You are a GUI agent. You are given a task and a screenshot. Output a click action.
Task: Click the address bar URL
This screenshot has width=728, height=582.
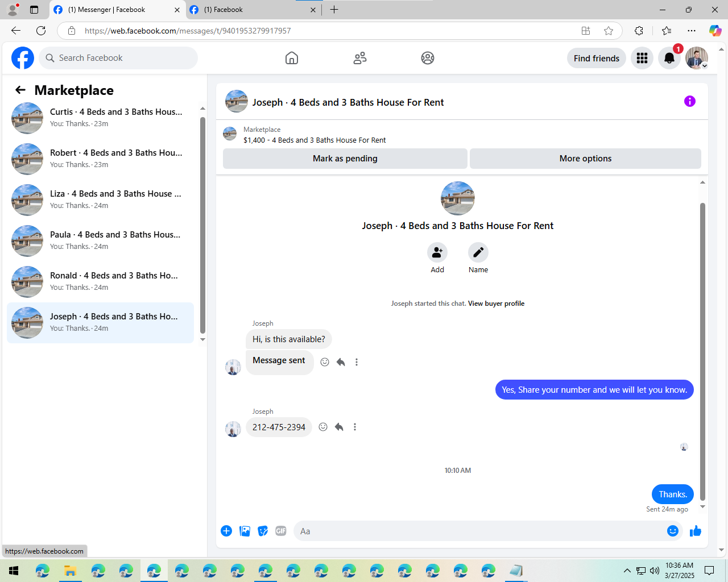188,31
